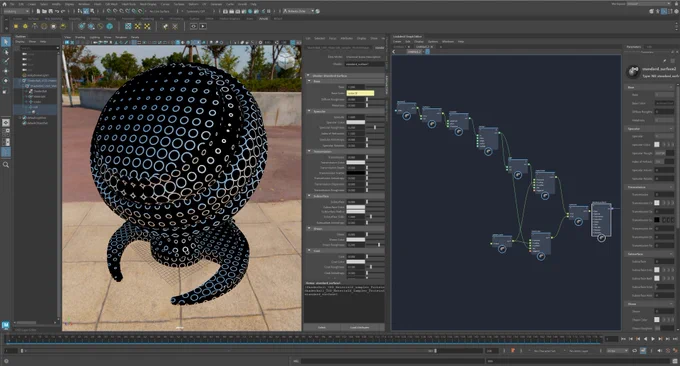Click the Load Attributes button
Image resolution: width=680 pixels, height=366 pixels.
(360, 327)
